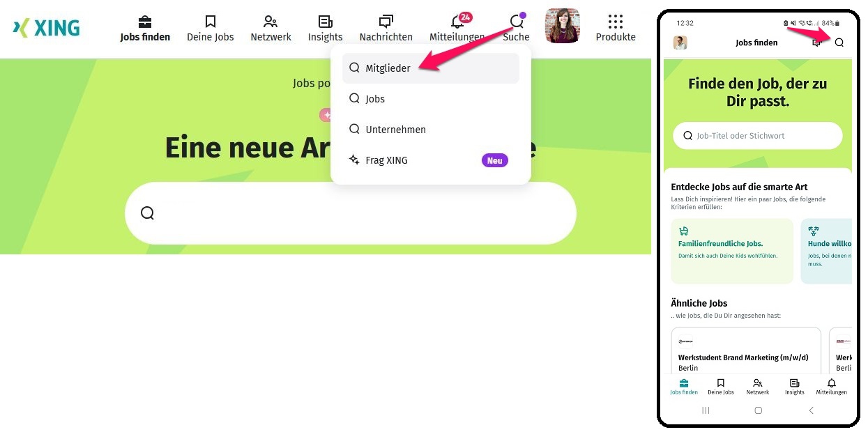The height and width of the screenshot is (432, 868).
Task: Click the Suche magnifier icon
Action: pos(516,22)
